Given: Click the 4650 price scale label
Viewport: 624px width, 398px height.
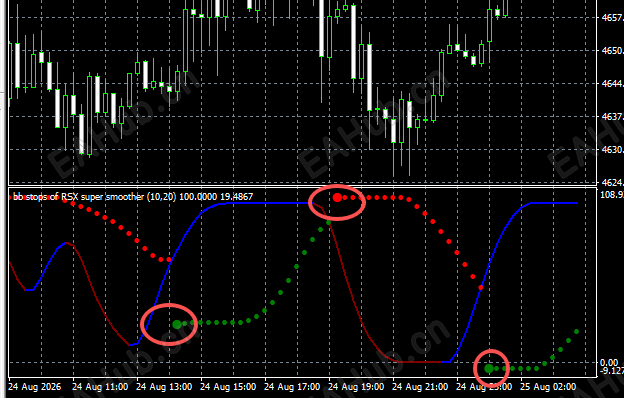Looking at the screenshot, I should pos(612,51).
